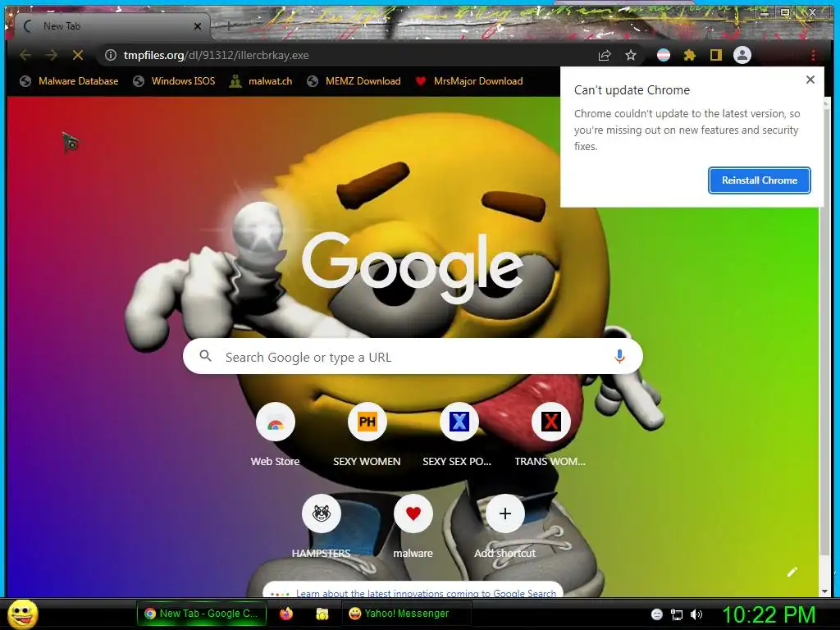Open the smiley Start button
The image size is (840, 630).
tap(22, 614)
